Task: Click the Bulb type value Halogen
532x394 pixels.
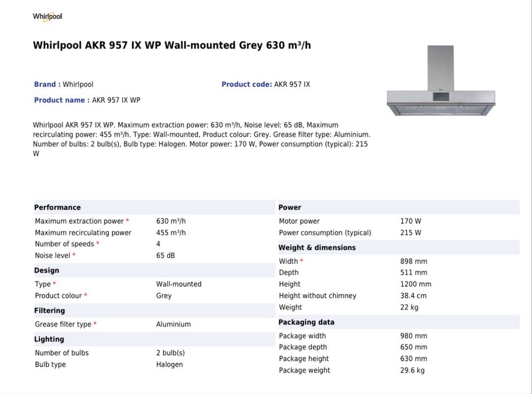Action: [169, 365]
